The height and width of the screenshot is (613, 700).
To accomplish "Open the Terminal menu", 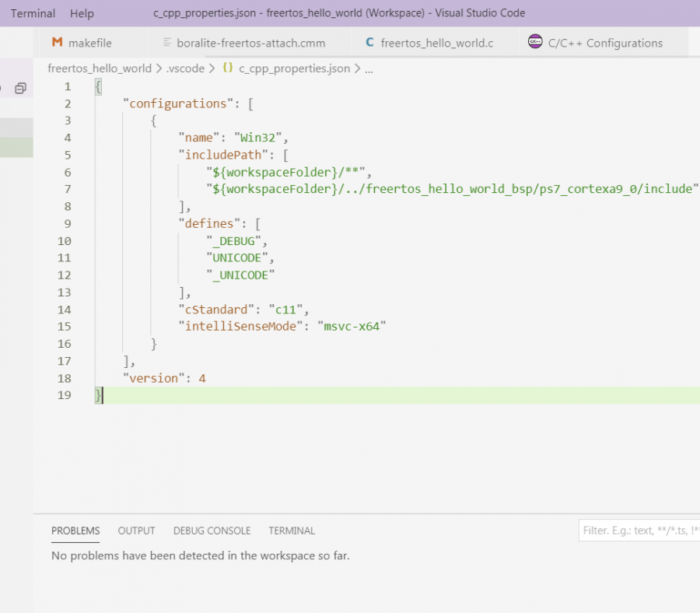I will [x=33, y=13].
